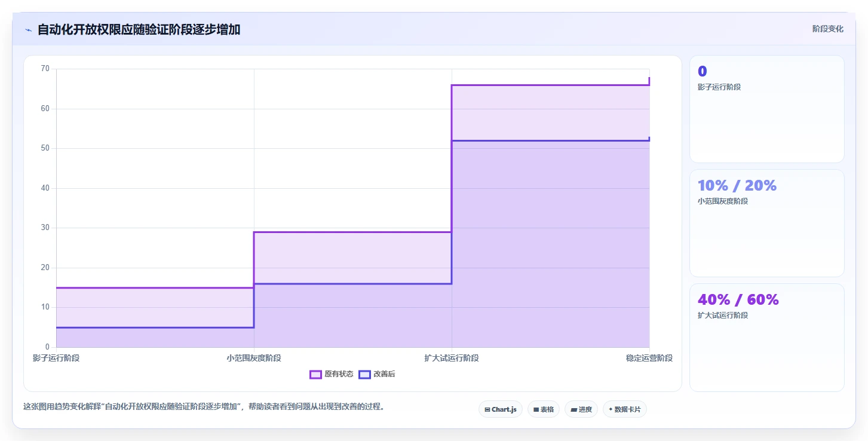Toggle the 原有状态 legend swatch
Screen dimensions: 868x441
315,374
